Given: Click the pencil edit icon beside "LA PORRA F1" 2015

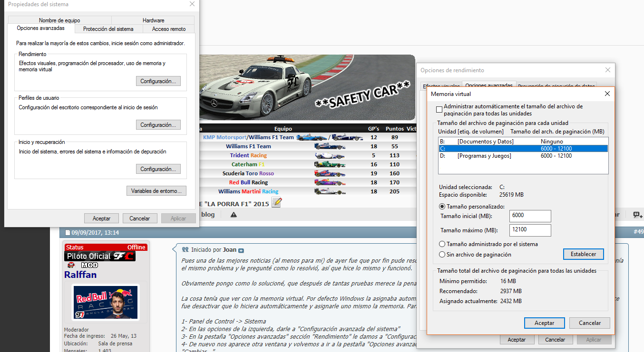Looking at the screenshot, I should click(276, 203).
